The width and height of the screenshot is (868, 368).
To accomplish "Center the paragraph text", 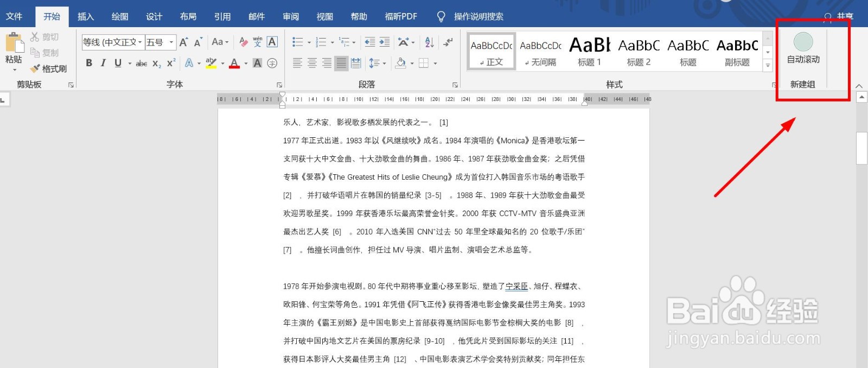I will (312, 64).
